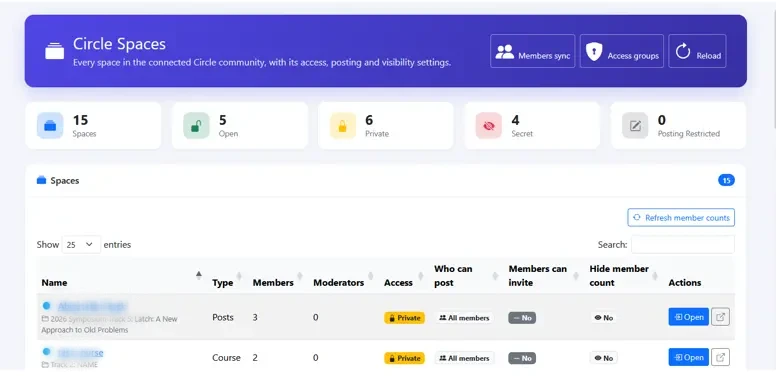The image size is (776, 377).
Task: Click the blue Spaces stat icon
Action: (50, 126)
